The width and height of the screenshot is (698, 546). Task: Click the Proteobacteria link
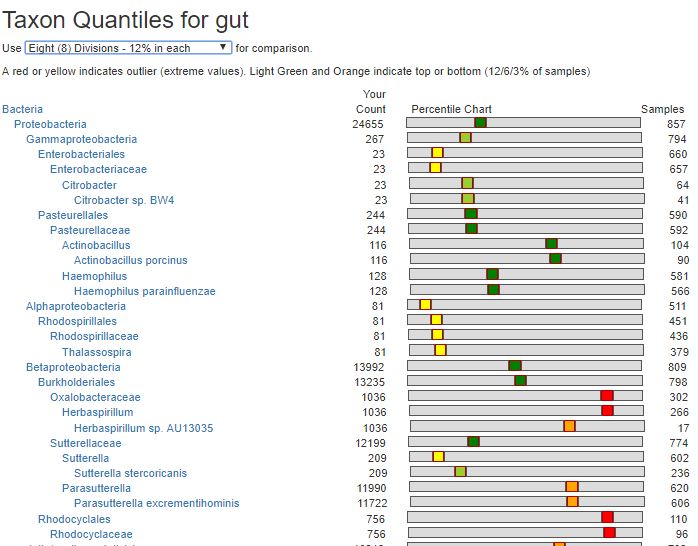50,124
